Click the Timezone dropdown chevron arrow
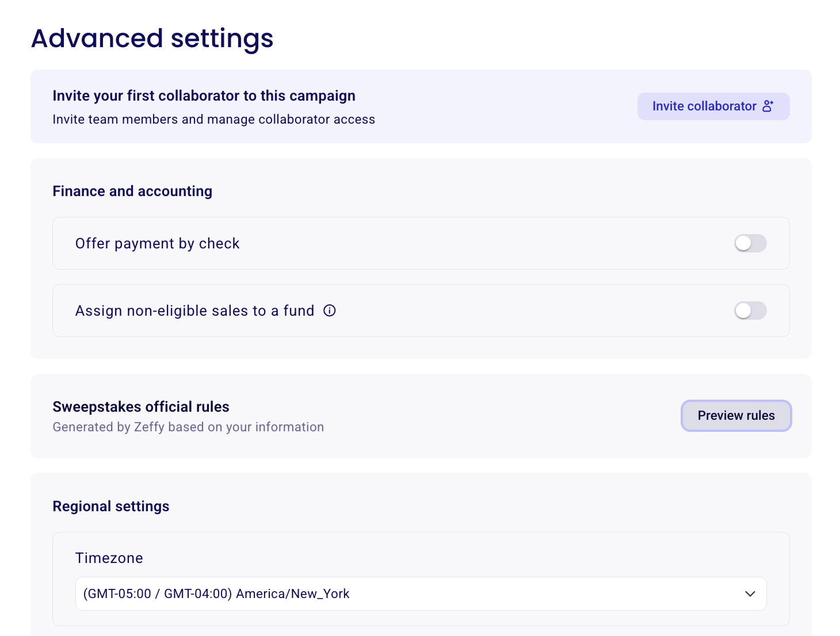This screenshot has height=636, width=840. (750, 593)
